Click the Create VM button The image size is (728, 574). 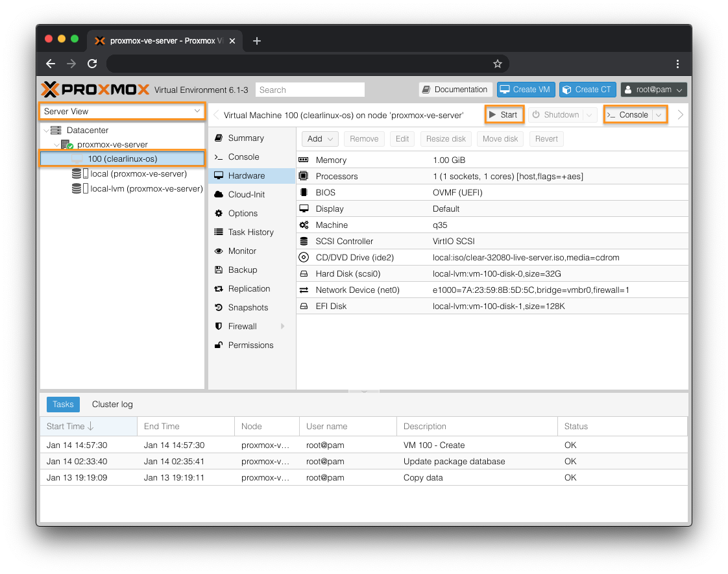click(x=526, y=90)
